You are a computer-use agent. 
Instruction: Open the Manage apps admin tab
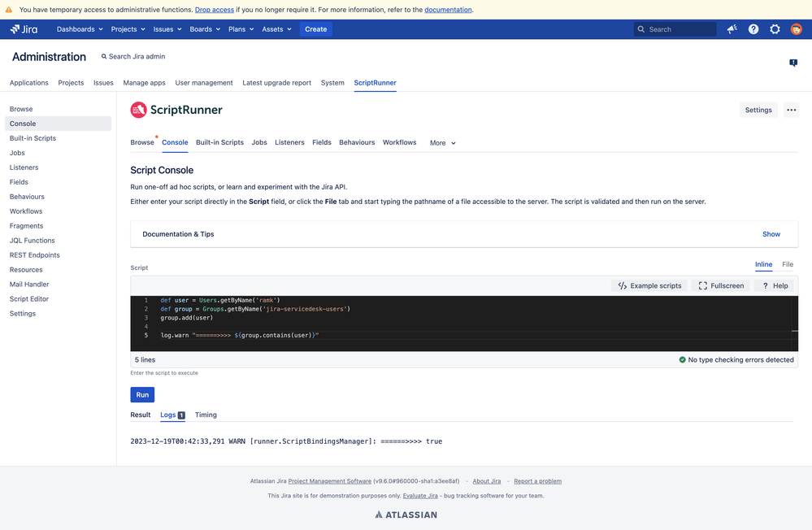click(144, 83)
